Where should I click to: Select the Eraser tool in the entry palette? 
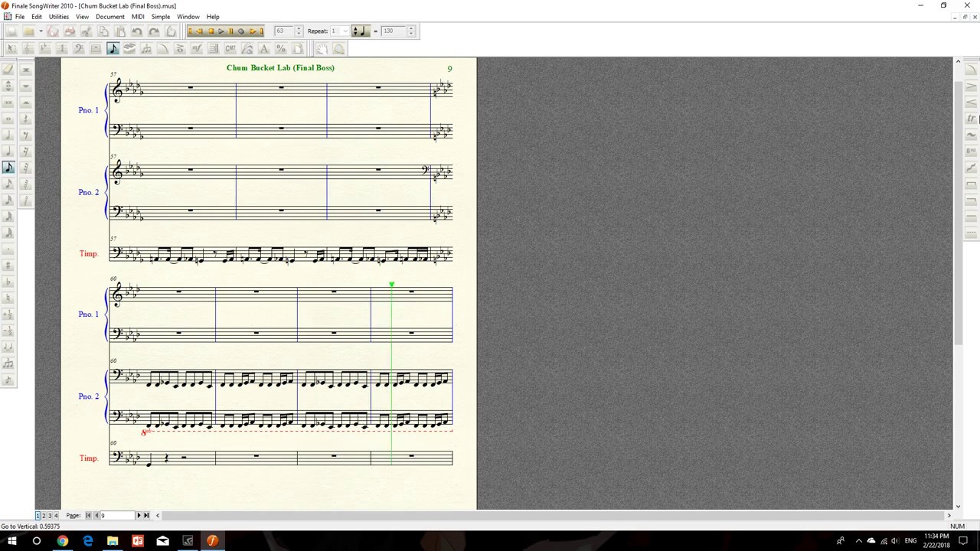tap(8, 70)
